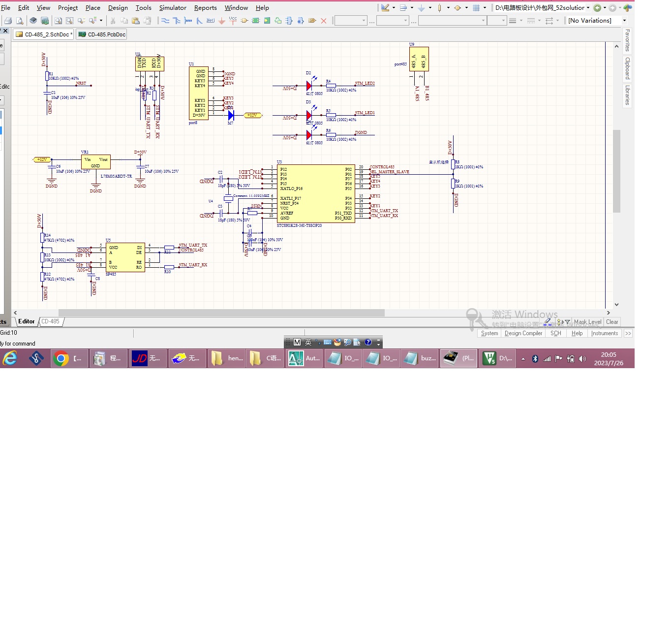Switch to the CD-485.PcbDoc tab
Image resolution: width=672 pixels, height=630 pixels.
(102, 34)
